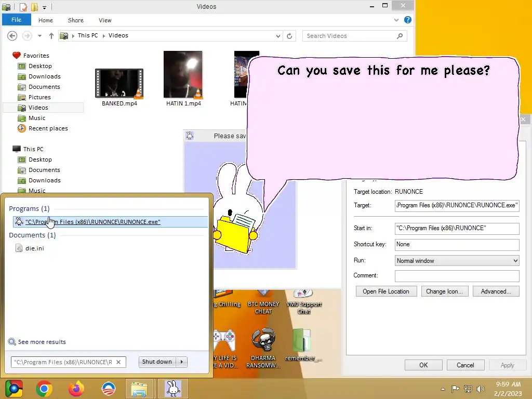Open the remember green folder desktop icon
The width and height of the screenshot is (532, 399).
303,344
